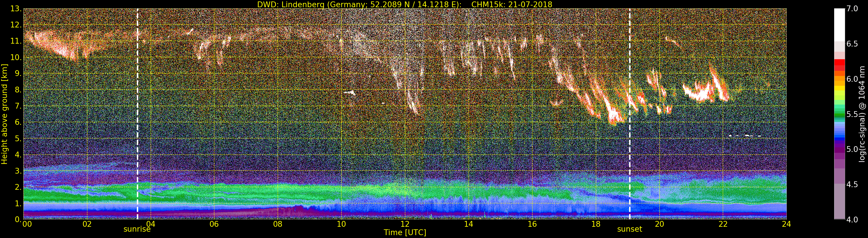Click the x-axis tick label '20'

click(x=659, y=224)
